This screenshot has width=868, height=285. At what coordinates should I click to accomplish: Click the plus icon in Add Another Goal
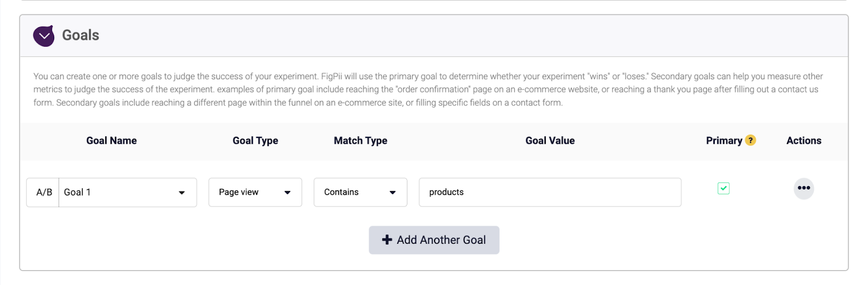point(387,240)
